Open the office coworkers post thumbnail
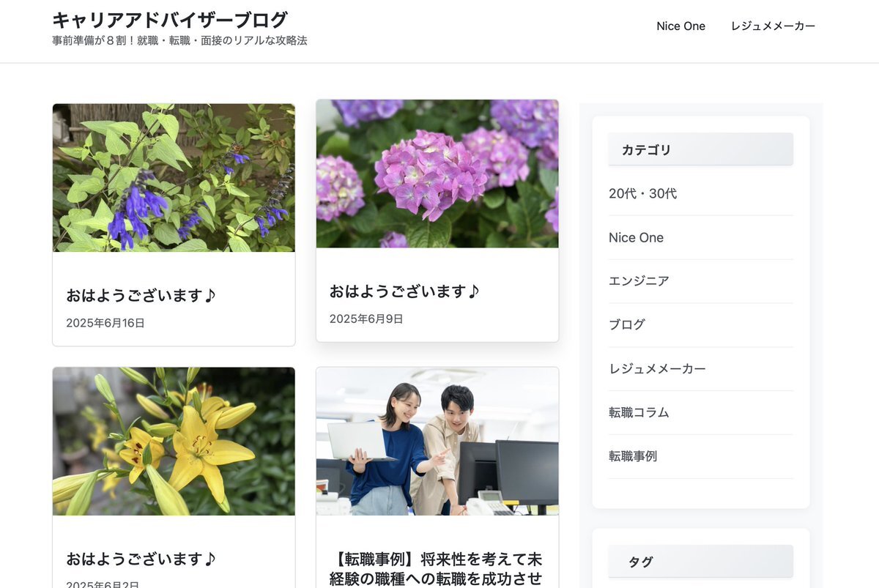Viewport: 879px width, 588px height. (437, 442)
